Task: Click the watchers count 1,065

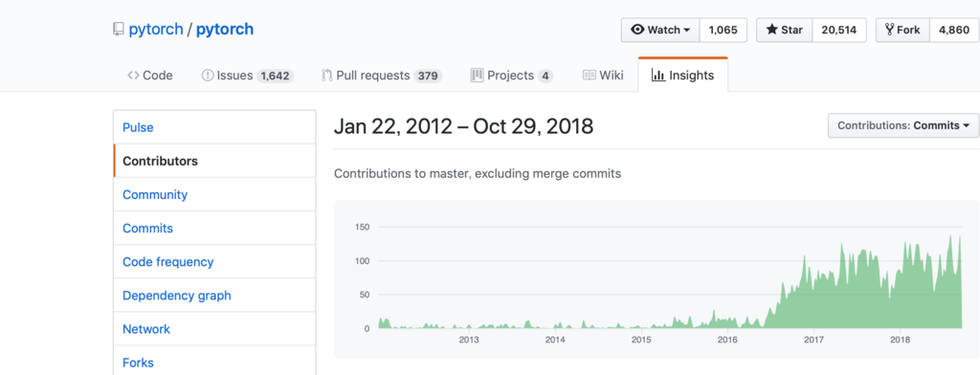Action: click(x=724, y=30)
